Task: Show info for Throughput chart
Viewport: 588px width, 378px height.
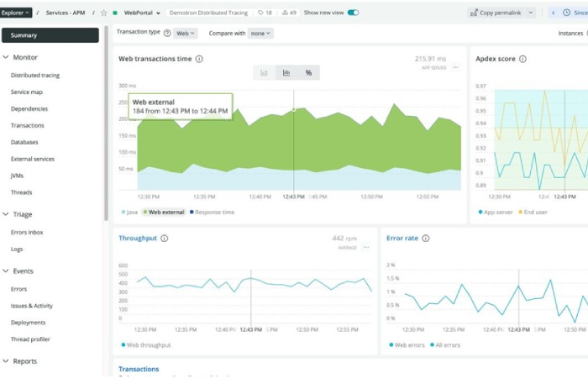Action: (165, 238)
